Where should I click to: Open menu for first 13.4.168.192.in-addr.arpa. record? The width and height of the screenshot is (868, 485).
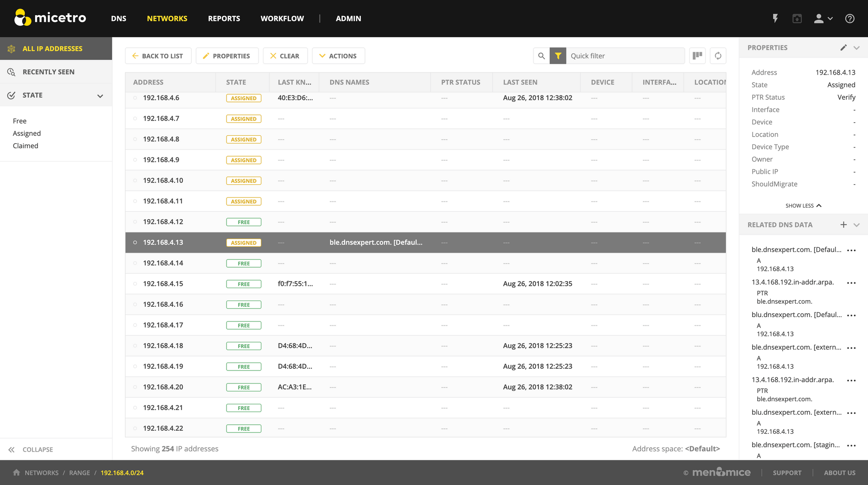[x=852, y=283]
